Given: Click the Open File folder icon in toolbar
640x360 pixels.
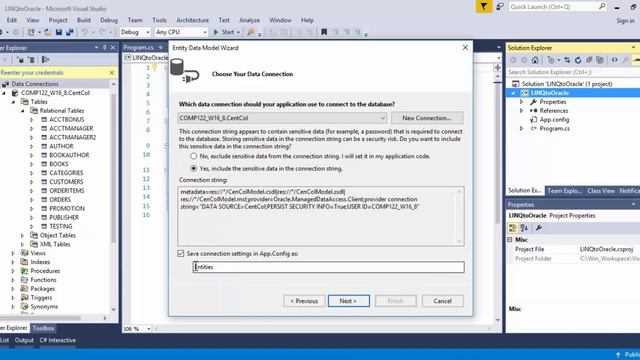Looking at the screenshot, I should pos(48,32).
